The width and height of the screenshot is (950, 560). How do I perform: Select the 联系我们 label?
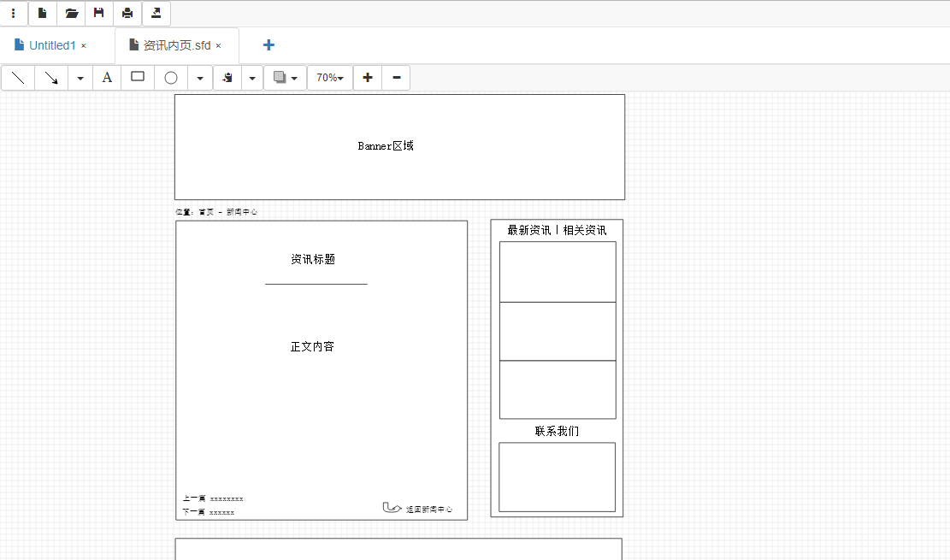coord(557,432)
